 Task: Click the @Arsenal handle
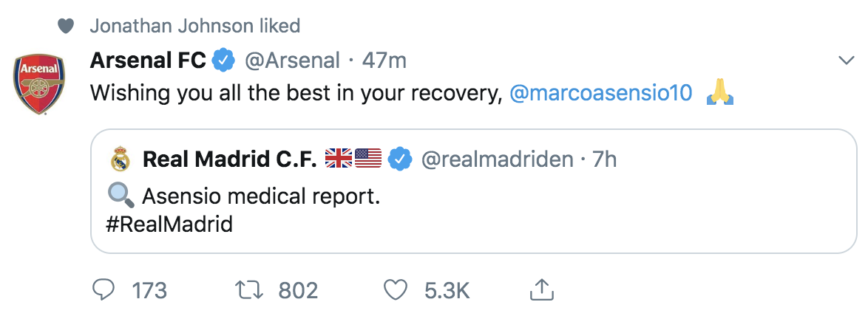tap(292, 61)
